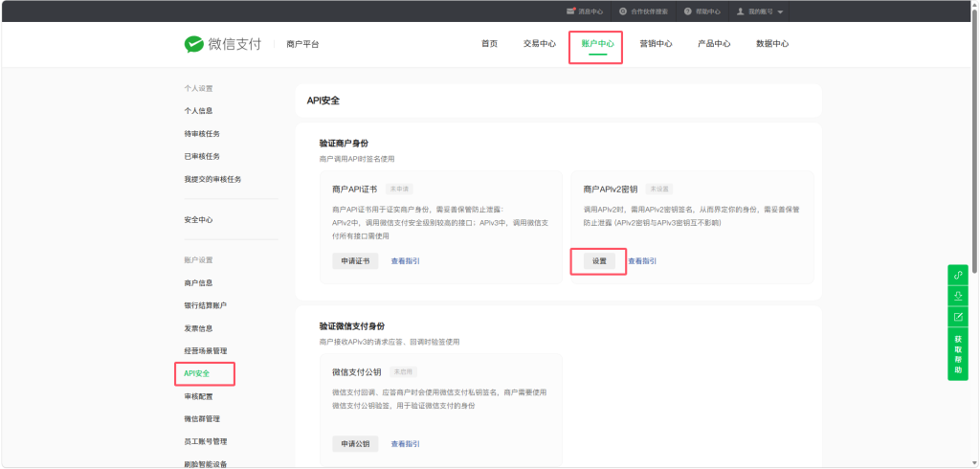Open 待审核任务 in the sidebar
Image resolution: width=980 pixels, height=469 pixels.
[202, 134]
